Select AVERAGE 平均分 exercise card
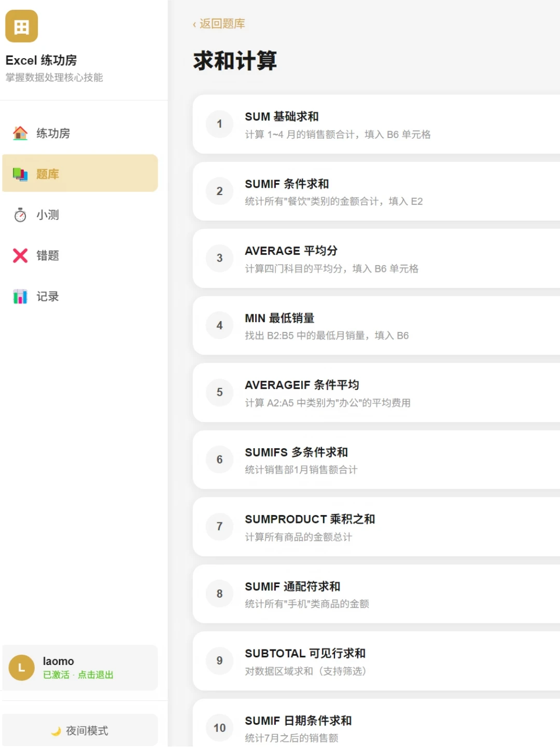 [x=376, y=258]
